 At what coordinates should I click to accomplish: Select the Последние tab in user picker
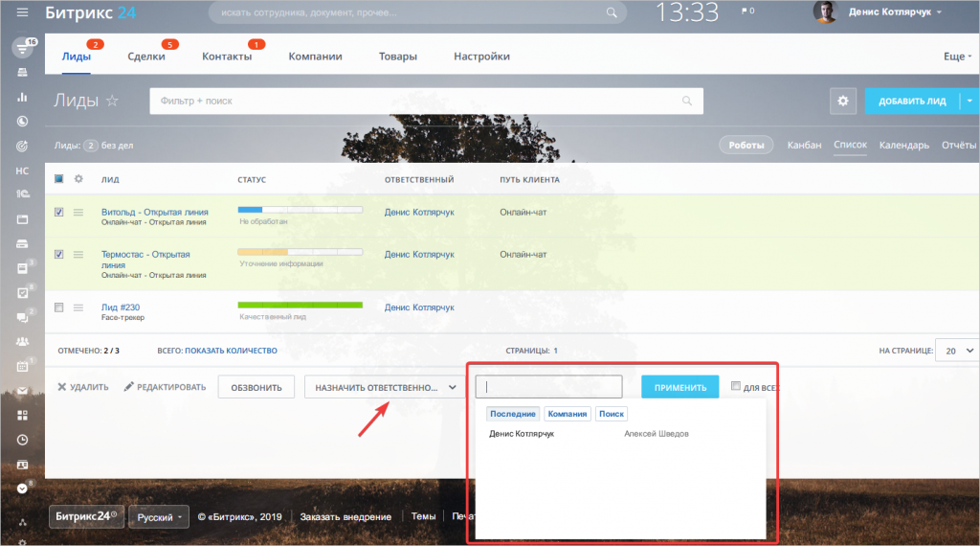[x=513, y=414]
